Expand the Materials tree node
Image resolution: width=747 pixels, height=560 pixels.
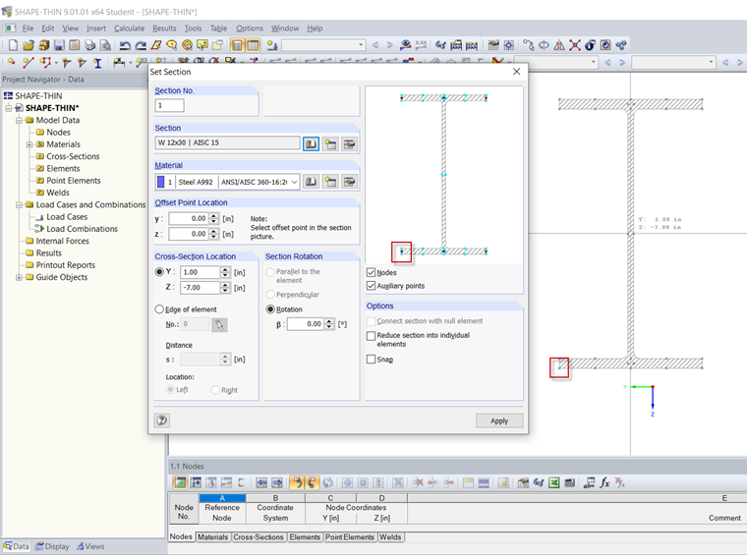click(29, 144)
